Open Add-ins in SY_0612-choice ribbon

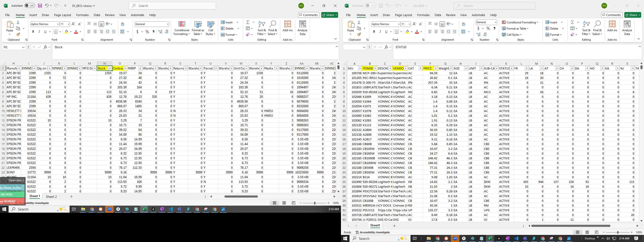287,26
